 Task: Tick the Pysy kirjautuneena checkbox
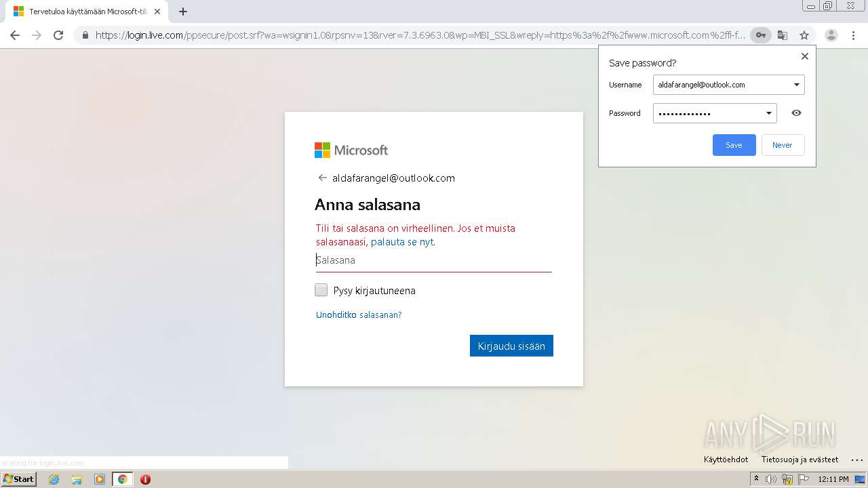tap(321, 290)
